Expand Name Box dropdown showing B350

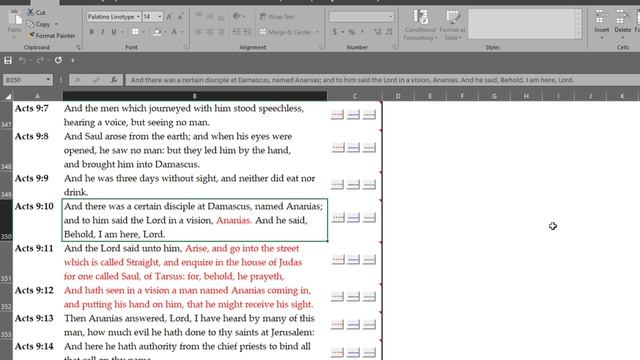(x=48, y=80)
